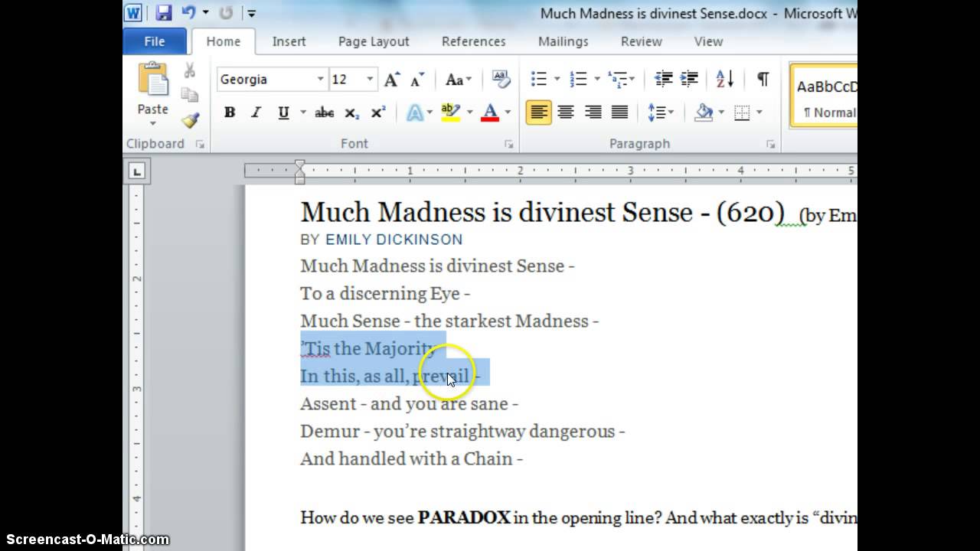Switch to the Page Layout tab
This screenshot has height=551, width=980.
click(x=374, y=41)
